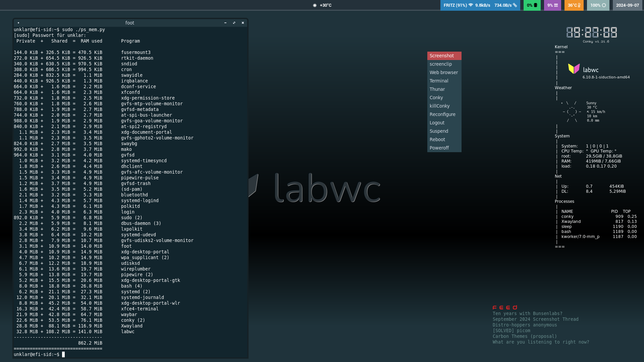644x362 pixels.
Task: Click the load value '0,18 0,17 0,20'
Action: (601, 166)
